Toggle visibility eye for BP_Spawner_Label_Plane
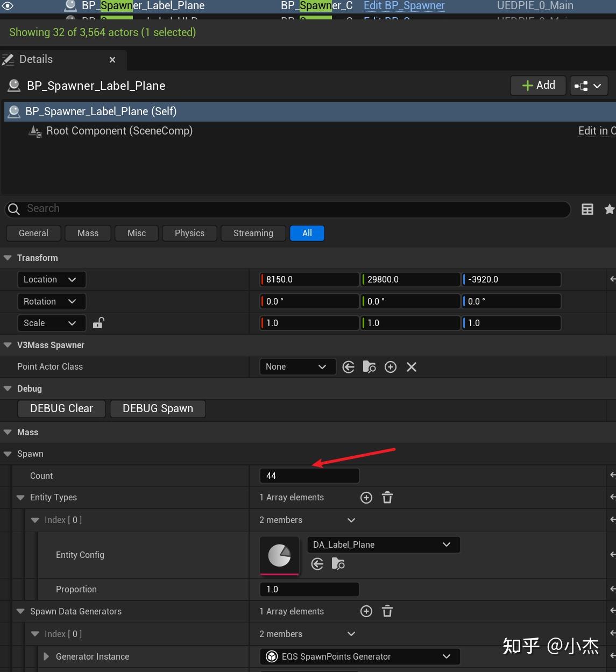616x672 pixels. click(x=9, y=6)
